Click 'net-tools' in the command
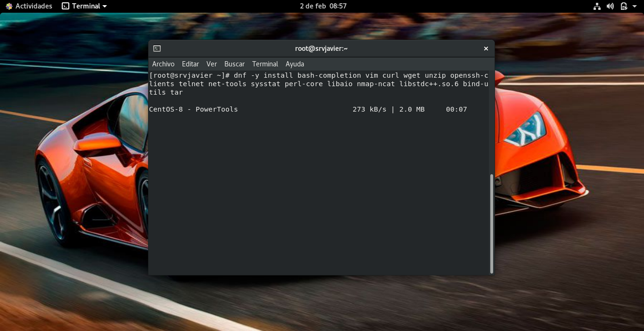The width and height of the screenshot is (644, 331). [227, 84]
